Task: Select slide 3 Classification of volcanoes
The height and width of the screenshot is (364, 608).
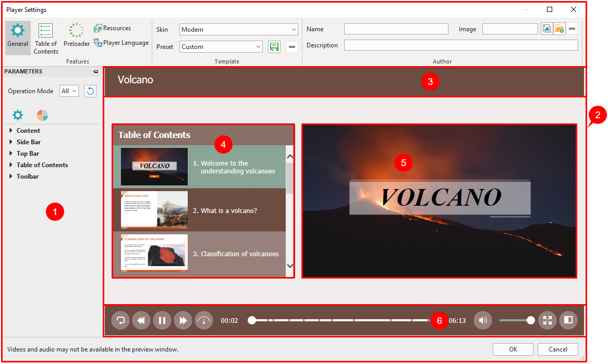Action: 199,254
